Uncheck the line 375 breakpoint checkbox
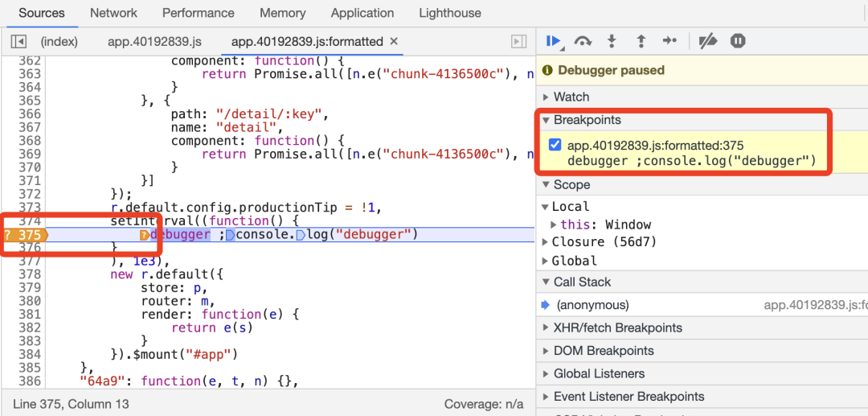The width and height of the screenshot is (868, 416). click(x=555, y=146)
